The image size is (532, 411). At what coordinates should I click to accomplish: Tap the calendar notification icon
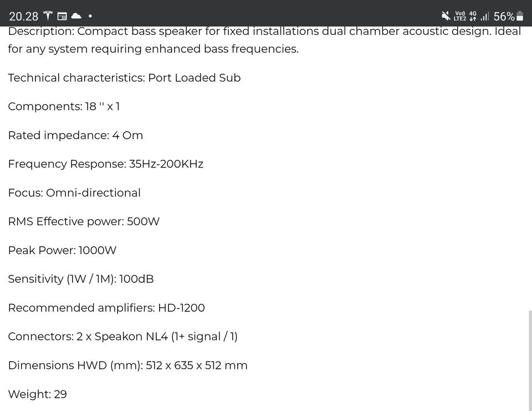[62, 16]
